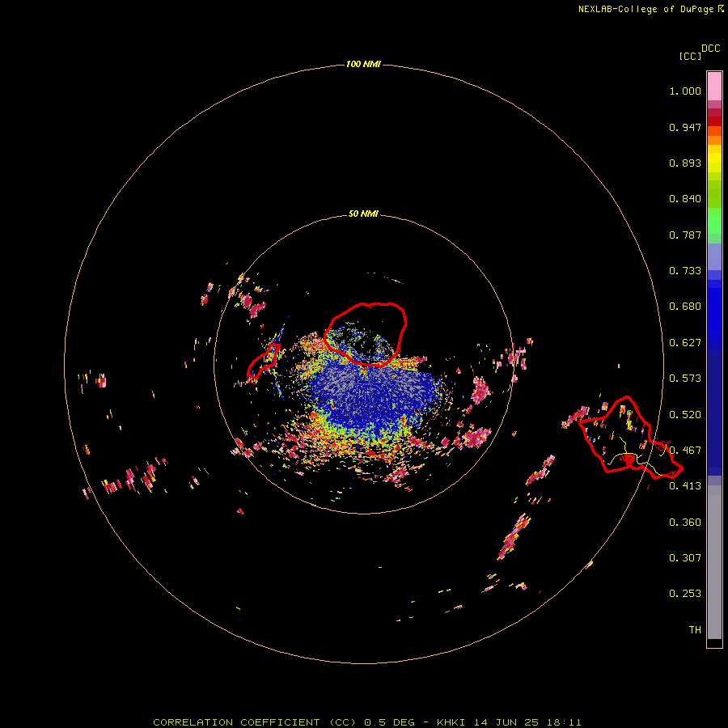Click the red island outline near the eastern range ring
Screen dimensions: 728x728
[629, 438]
